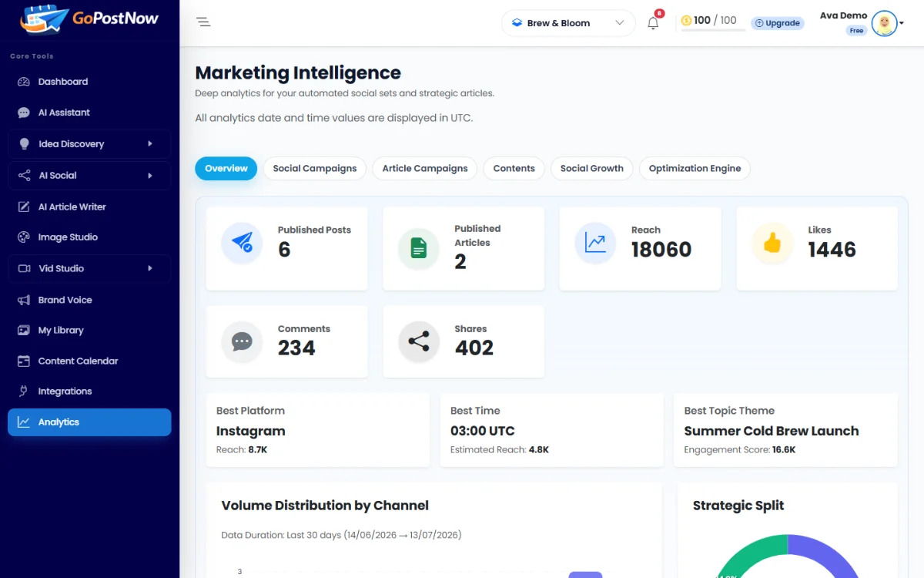Viewport: 924px width, 578px height.
Task: Expand the AI Social submenu arrow
Action: tap(150, 176)
